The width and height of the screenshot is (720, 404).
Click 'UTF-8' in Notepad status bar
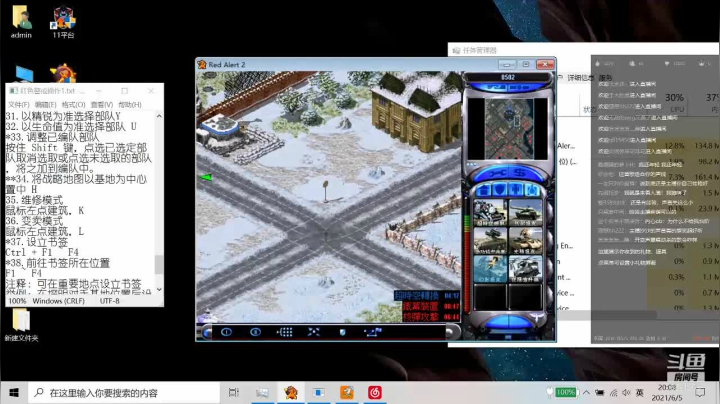109,301
